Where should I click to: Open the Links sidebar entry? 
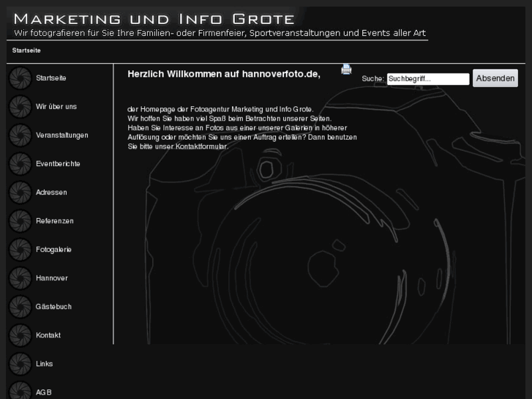(x=45, y=364)
